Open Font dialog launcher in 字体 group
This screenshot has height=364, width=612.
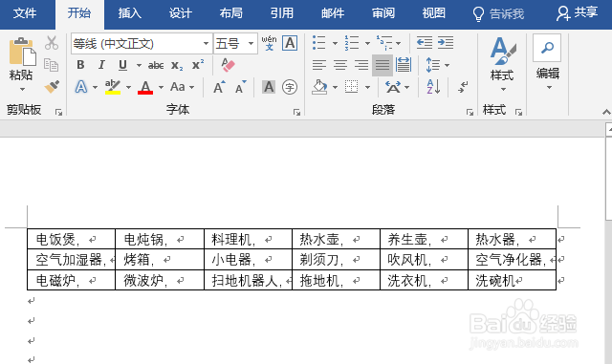click(296, 113)
